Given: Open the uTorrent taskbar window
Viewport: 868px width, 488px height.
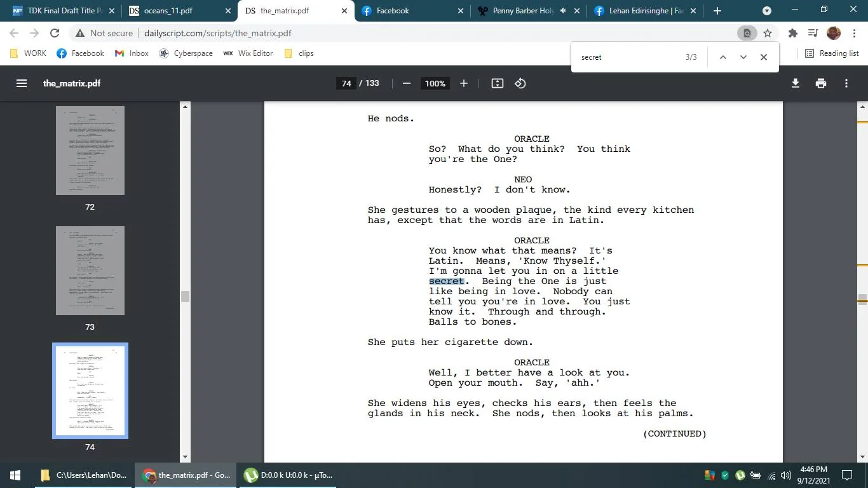Looking at the screenshot, I should (x=288, y=475).
